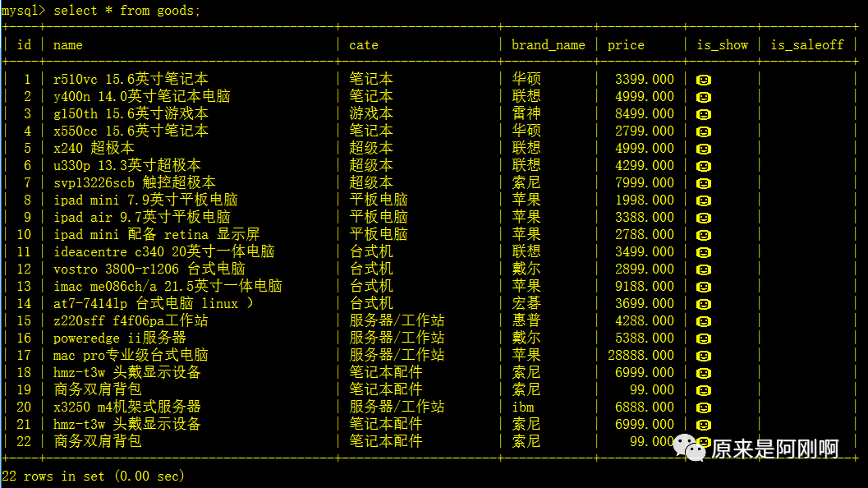
Task: Select 'hmz-t3w 头戴显示设备' in row id 18
Action: tap(126, 372)
